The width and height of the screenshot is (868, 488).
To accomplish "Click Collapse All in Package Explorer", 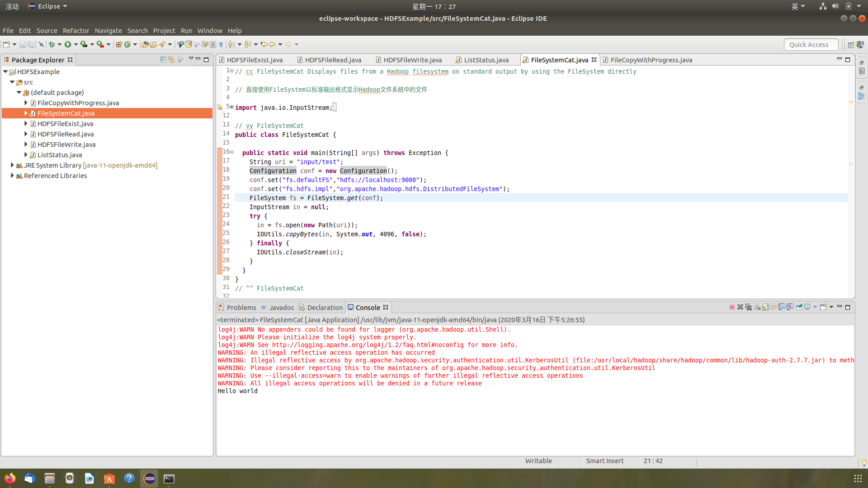I will (x=163, y=60).
